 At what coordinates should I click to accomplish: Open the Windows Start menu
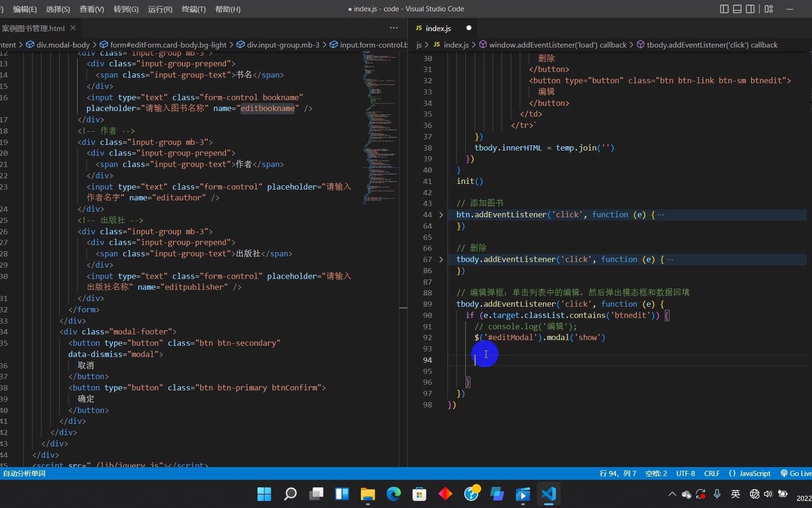tap(264, 494)
